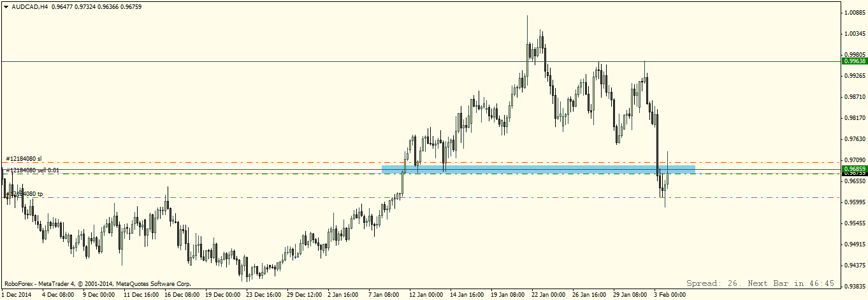Select the #12184080 sell 0.01 order label

33,170
